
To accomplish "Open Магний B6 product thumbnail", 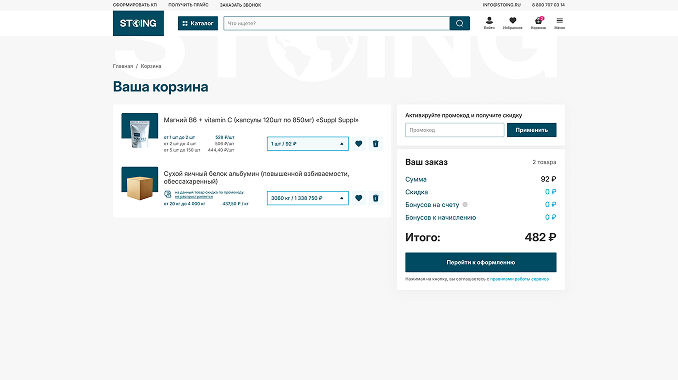I will pos(139,131).
